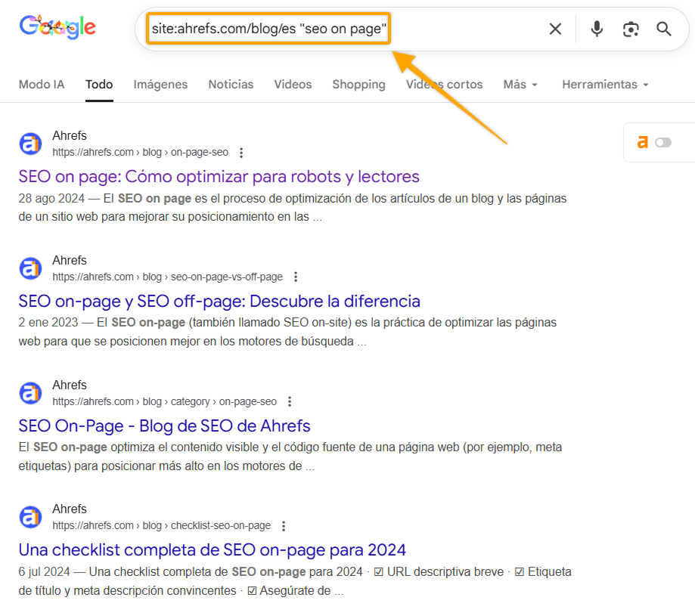Clear the search query with the X button
The width and height of the screenshot is (695, 616).
coord(555,29)
